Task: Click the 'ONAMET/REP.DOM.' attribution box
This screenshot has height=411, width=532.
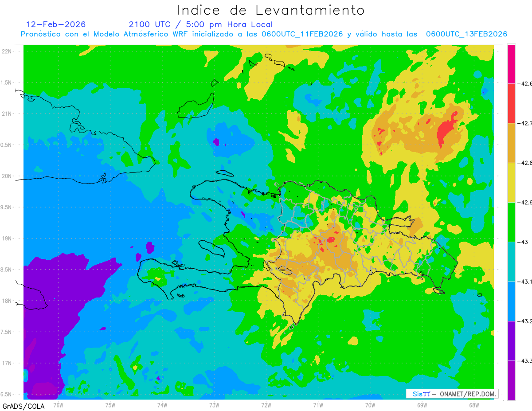Action: (x=452, y=394)
